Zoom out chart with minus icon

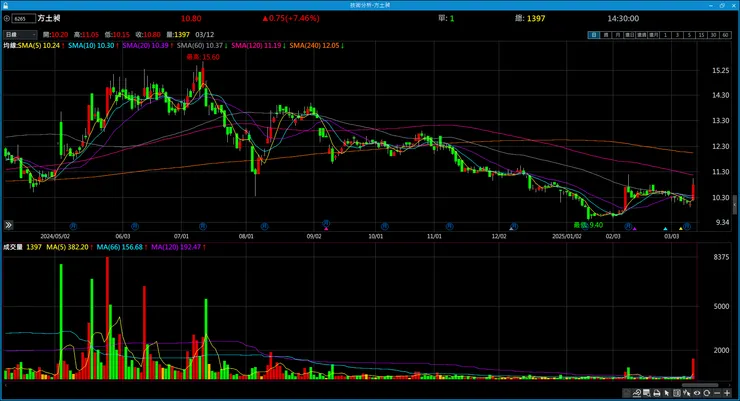coord(717,393)
